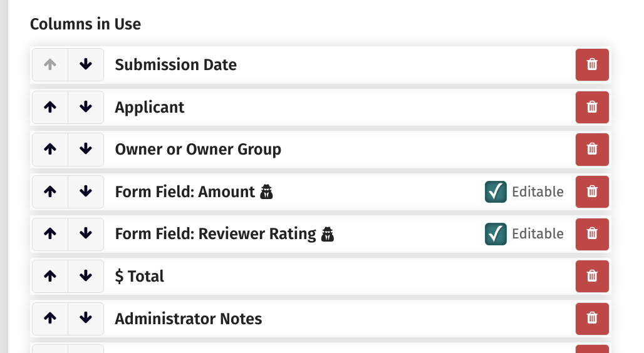This screenshot has height=353, width=644.
Task: Delete Owner or Owner Group column
Action: click(x=592, y=150)
